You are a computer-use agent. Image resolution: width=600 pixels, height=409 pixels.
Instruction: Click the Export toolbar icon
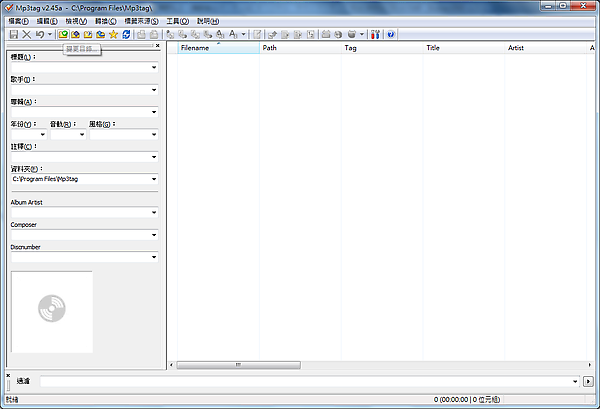point(272,34)
